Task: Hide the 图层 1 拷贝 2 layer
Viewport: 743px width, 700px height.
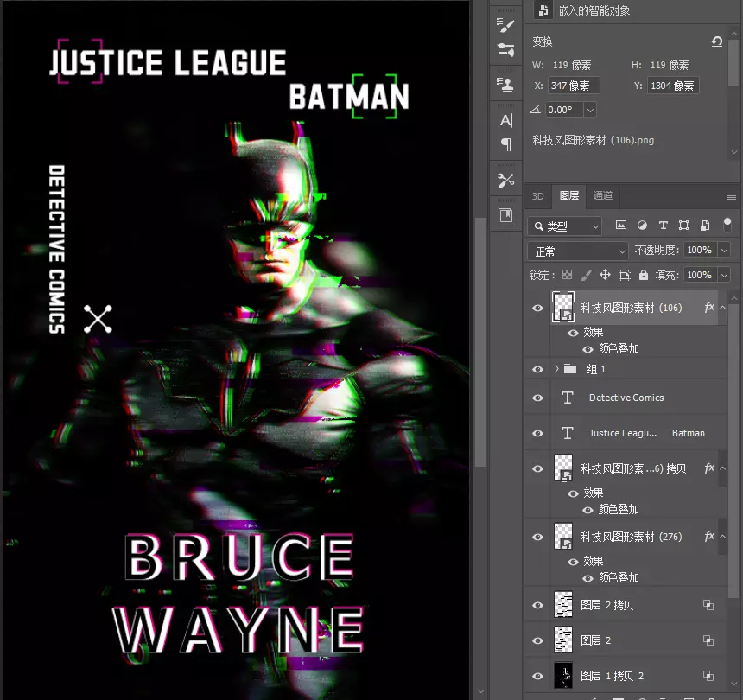Action: (537, 677)
